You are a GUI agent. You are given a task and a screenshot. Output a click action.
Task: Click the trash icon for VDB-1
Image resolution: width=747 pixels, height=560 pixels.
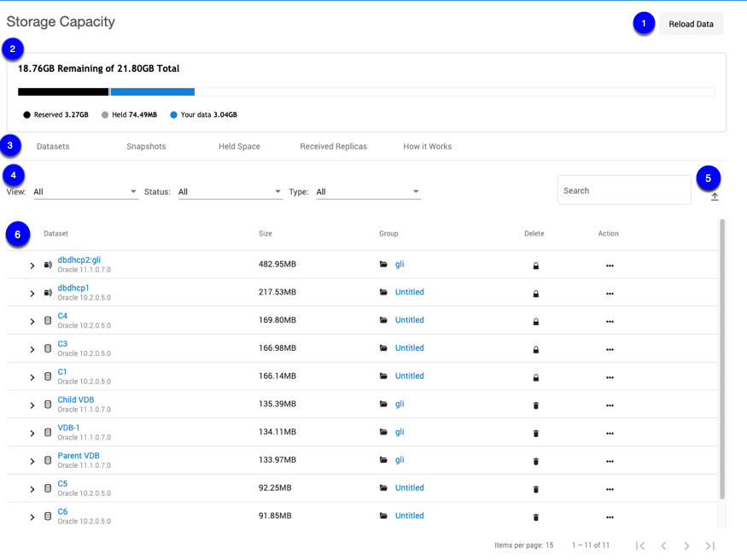536,433
